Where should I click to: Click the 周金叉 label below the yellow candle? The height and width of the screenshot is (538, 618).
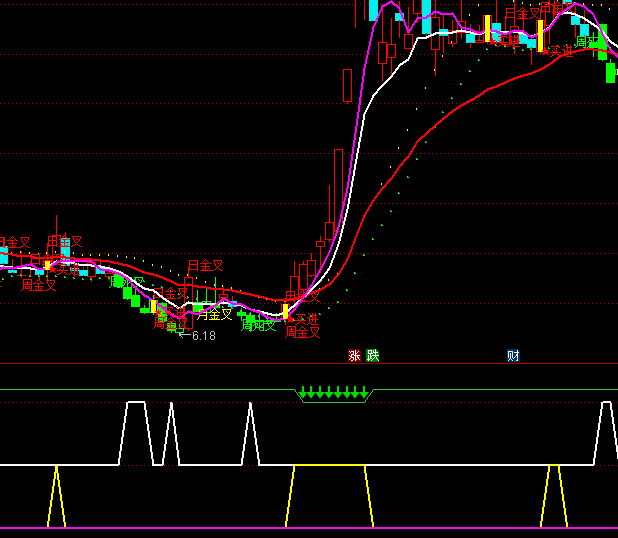click(x=302, y=332)
